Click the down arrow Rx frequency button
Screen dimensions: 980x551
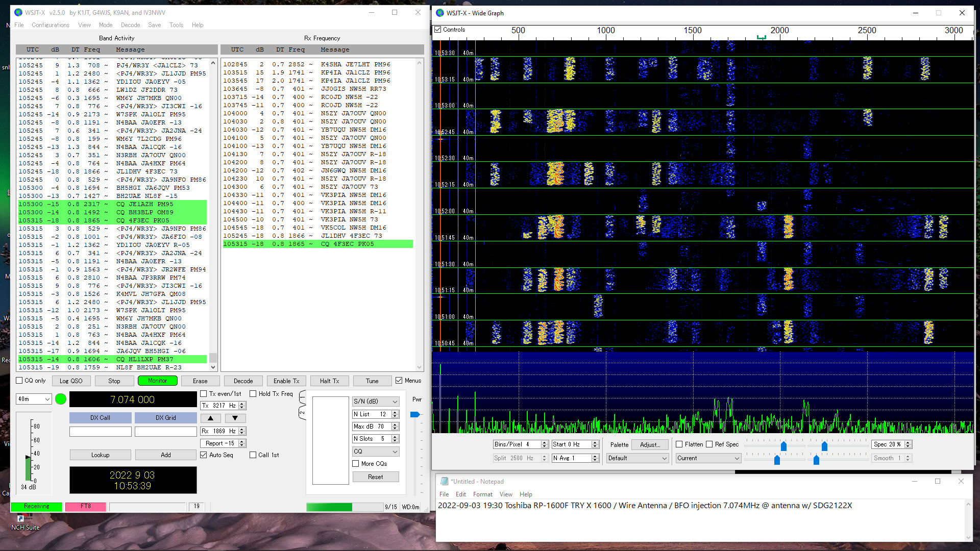coord(235,418)
